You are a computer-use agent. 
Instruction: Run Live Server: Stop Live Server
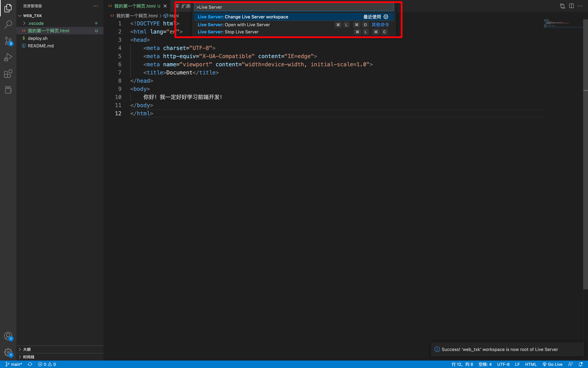tap(294, 32)
